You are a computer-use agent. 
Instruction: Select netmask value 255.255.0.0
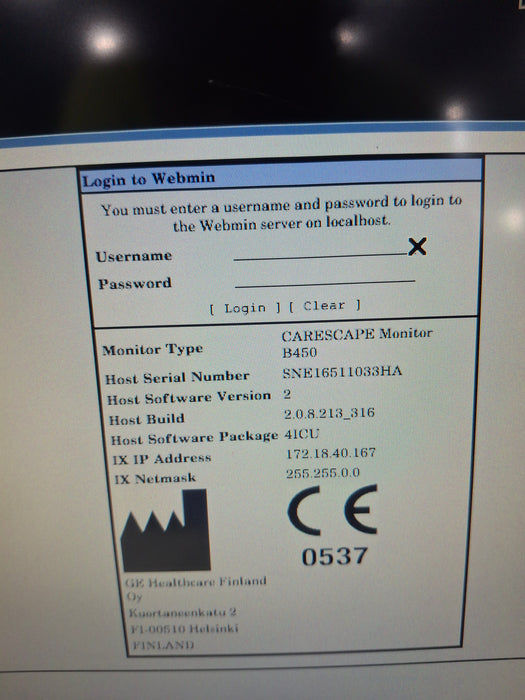323,473
